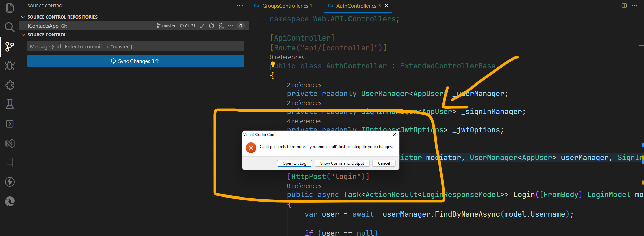Open the Microsoft Edge tools icon
Screen dimensions: 644x236
coord(10,202)
